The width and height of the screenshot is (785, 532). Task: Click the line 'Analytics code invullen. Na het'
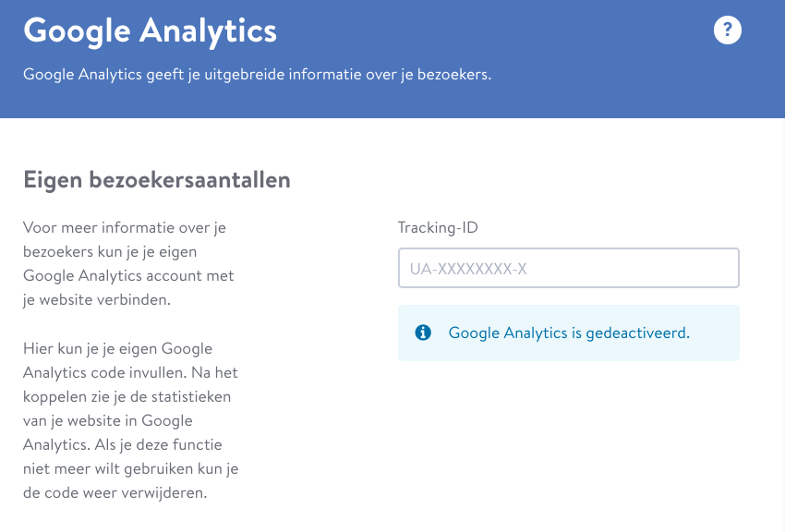point(130,373)
